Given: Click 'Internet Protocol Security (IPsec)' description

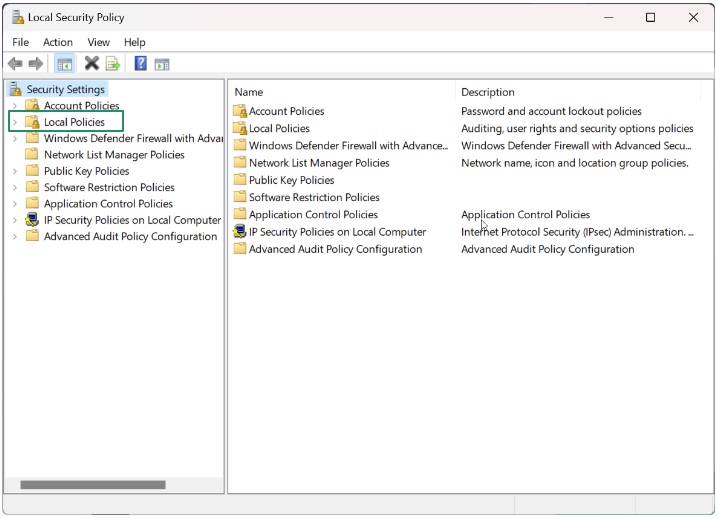Looking at the screenshot, I should [577, 232].
